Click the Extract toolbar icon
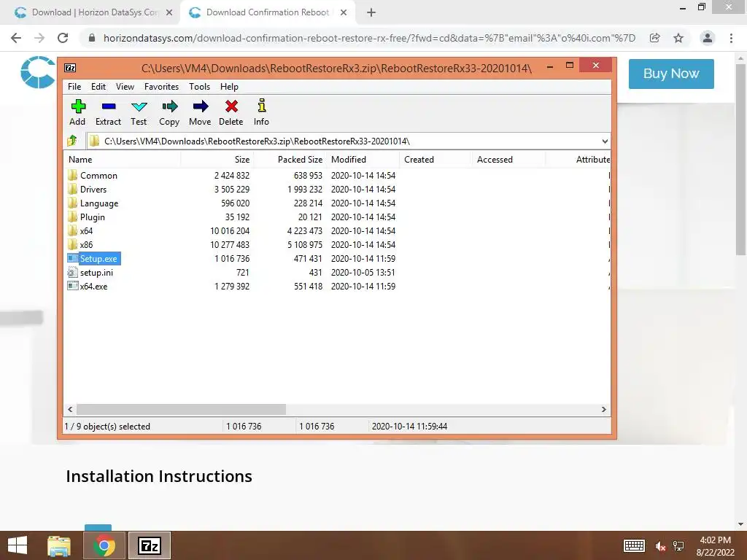747x560 pixels. tap(109, 106)
